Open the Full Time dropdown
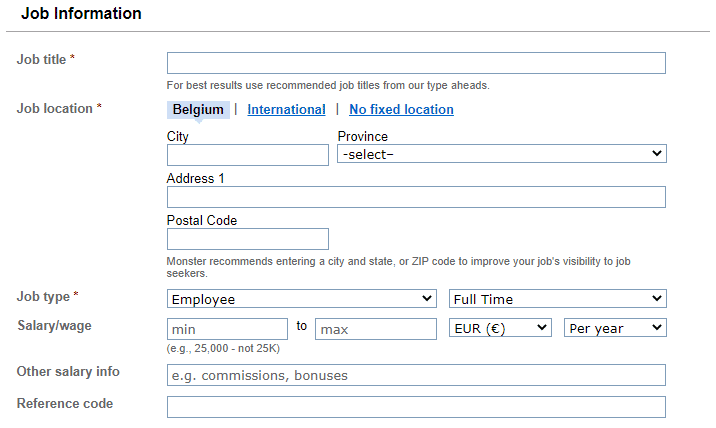The height and width of the screenshot is (428, 716). point(558,299)
